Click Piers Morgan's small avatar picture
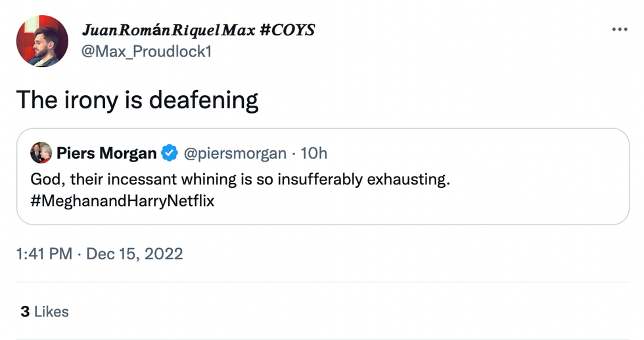The height and width of the screenshot is (340, 644). coord(41,153)
